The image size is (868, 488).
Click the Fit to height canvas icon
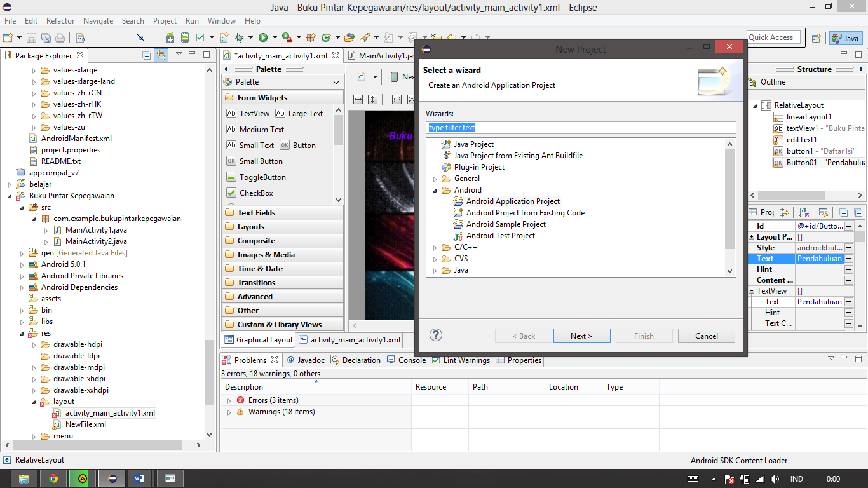coord(372,99)
